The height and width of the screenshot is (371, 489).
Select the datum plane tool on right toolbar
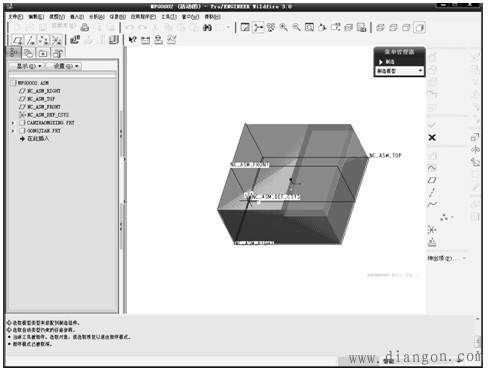(x=432, y=180)
